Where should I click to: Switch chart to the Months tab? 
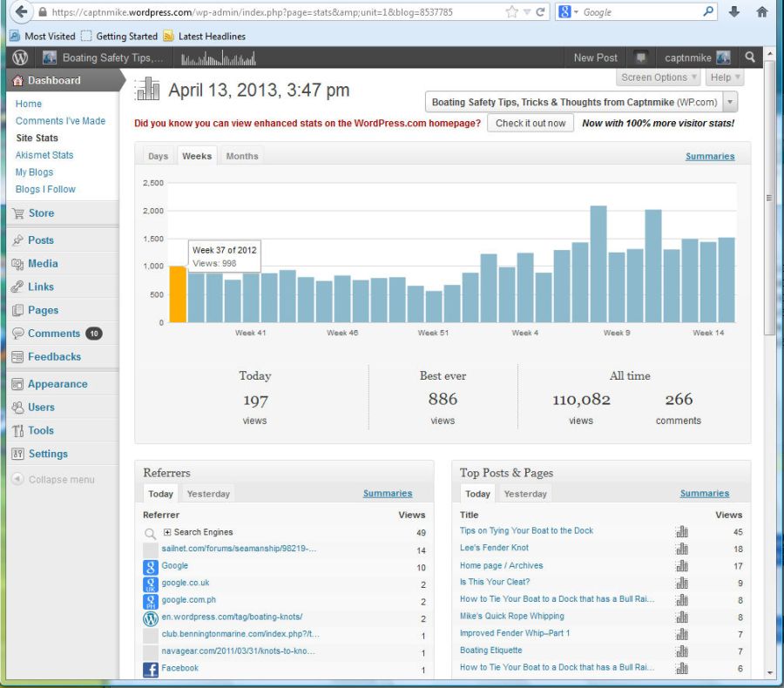click(242, 156)
